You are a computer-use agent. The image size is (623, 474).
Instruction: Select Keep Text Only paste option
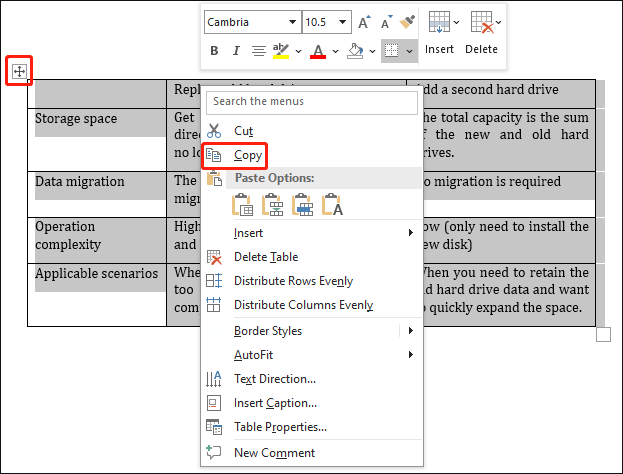click(332, 205)
